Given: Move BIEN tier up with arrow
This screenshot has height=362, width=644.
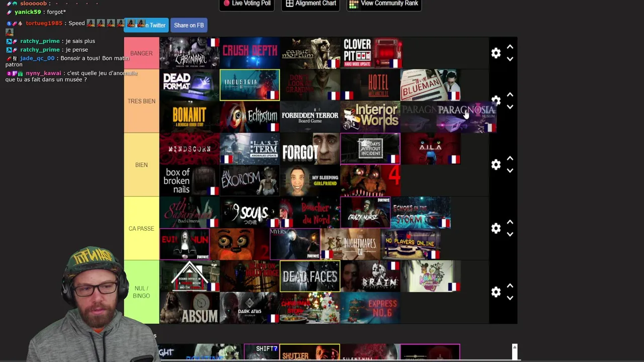Looking at the screenshot, I should (x=510, y=158).
